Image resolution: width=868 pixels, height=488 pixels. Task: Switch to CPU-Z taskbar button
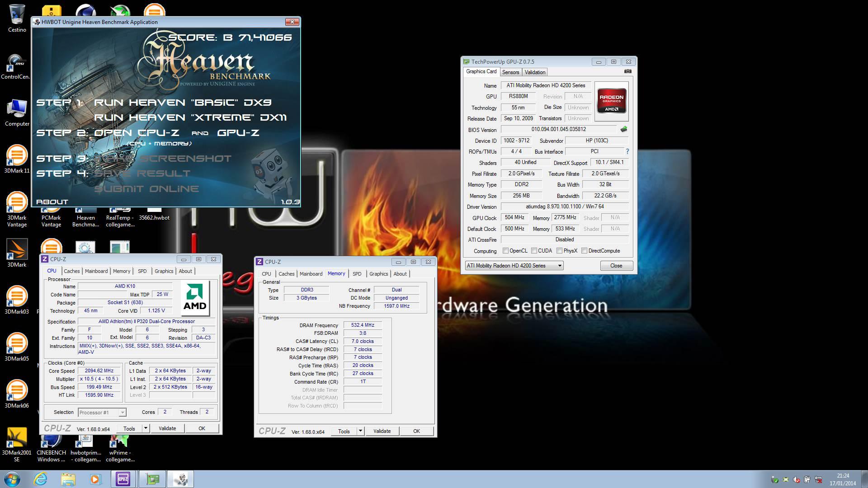click(123, 479)
